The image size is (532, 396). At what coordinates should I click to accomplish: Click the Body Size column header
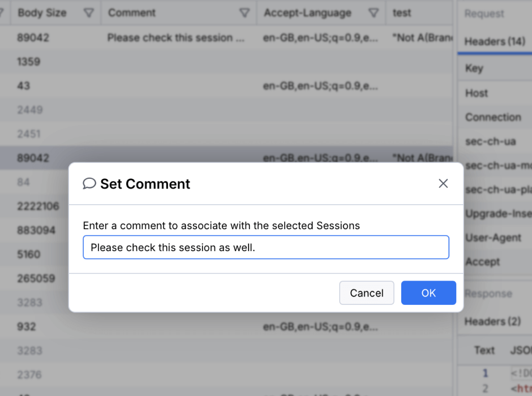pos(42,13)
